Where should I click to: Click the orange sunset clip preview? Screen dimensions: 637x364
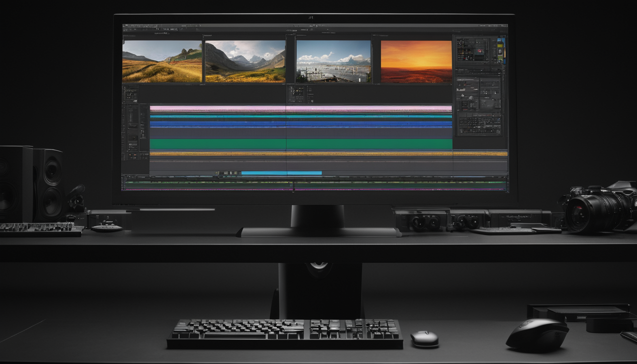click(x=416, y=62)
